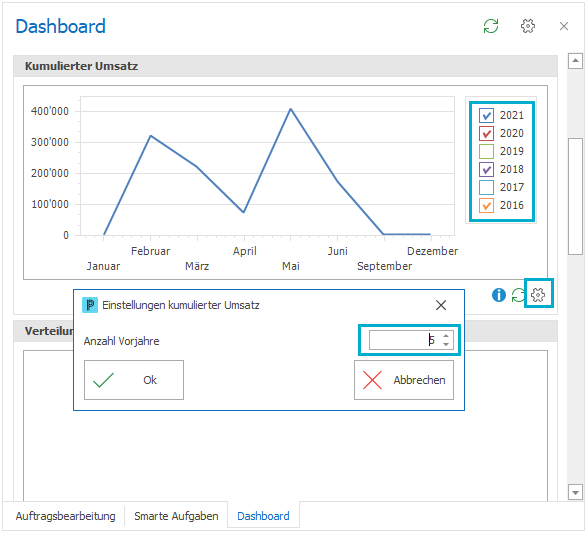Click the vertical scrollbar thumb
The height and width of the screenshot is (533, 587).
(575, 197)
